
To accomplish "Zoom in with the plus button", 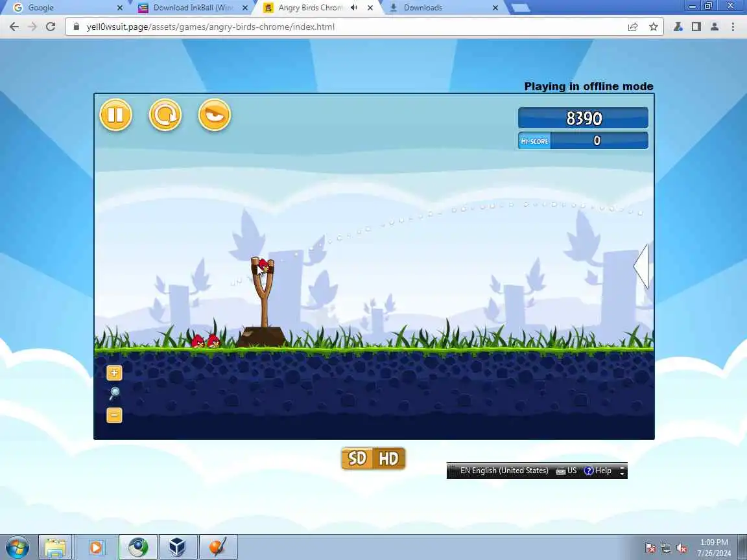I will coord(114,373).
